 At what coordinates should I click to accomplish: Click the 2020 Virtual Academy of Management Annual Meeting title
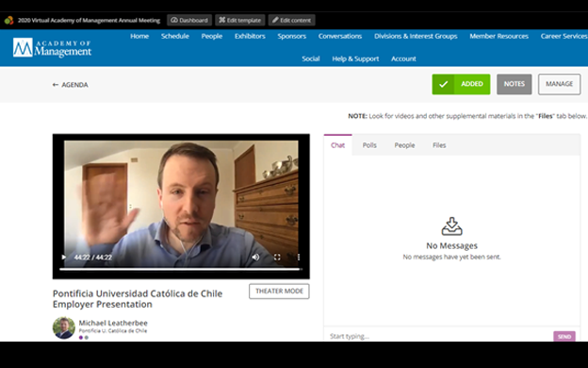[x=89, y=20]
